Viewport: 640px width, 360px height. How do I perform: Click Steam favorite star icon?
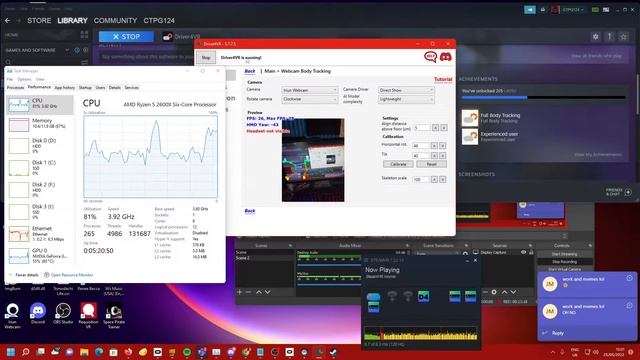pos(623,37)
